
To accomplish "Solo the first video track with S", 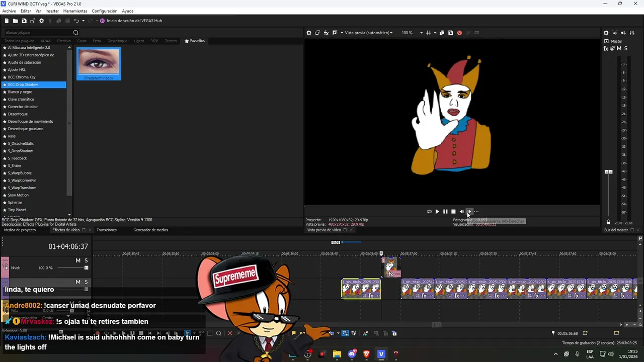I will [86, 260].
